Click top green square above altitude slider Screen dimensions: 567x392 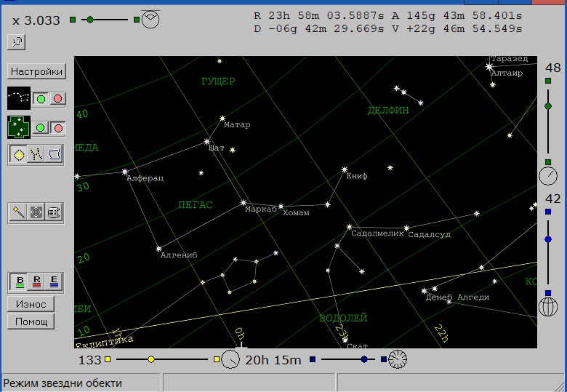tap(548, 81)
